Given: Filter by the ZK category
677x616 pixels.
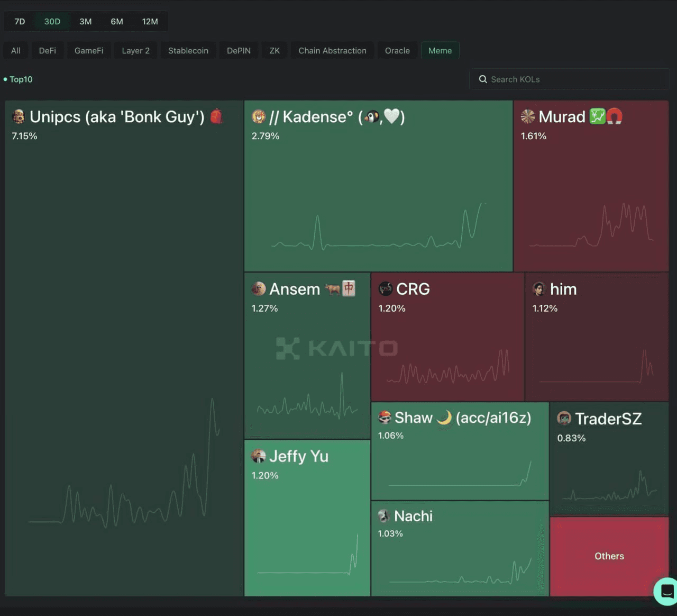Looking at the screenshot, I should 275,51.
